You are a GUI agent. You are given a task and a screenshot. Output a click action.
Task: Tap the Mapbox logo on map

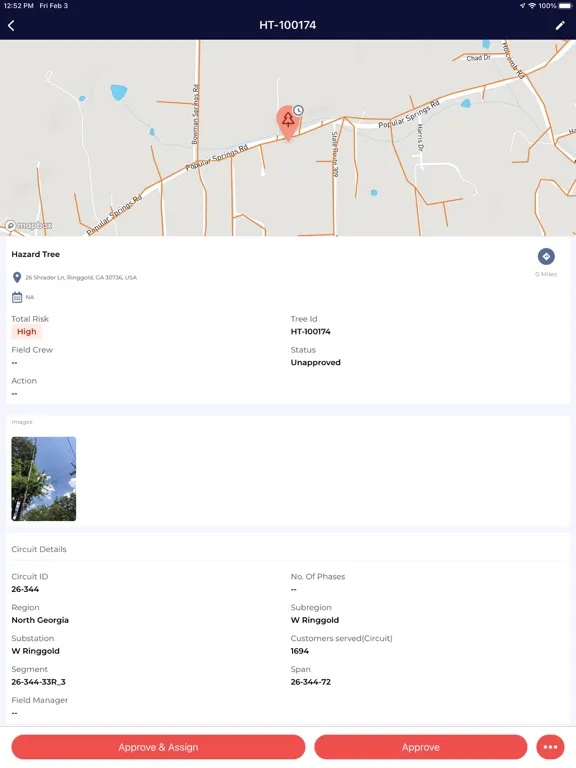pyautogui.click(x=28, y=225)
